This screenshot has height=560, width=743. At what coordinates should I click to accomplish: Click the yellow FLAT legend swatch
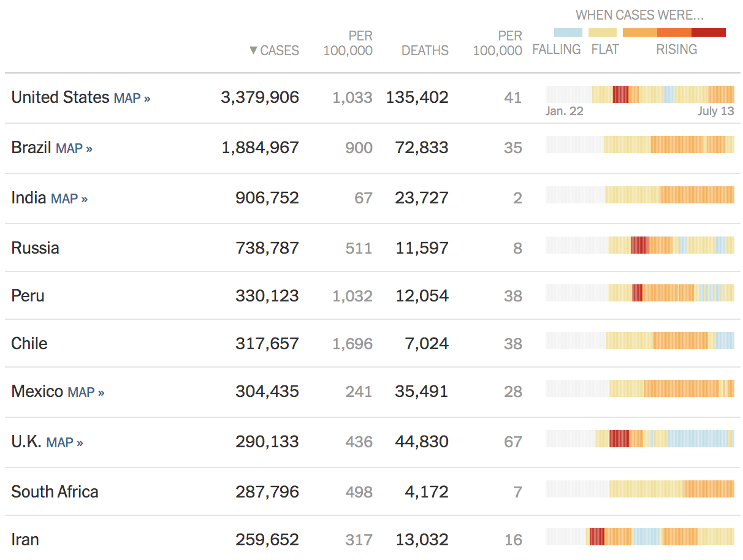(x=603, y=32)
